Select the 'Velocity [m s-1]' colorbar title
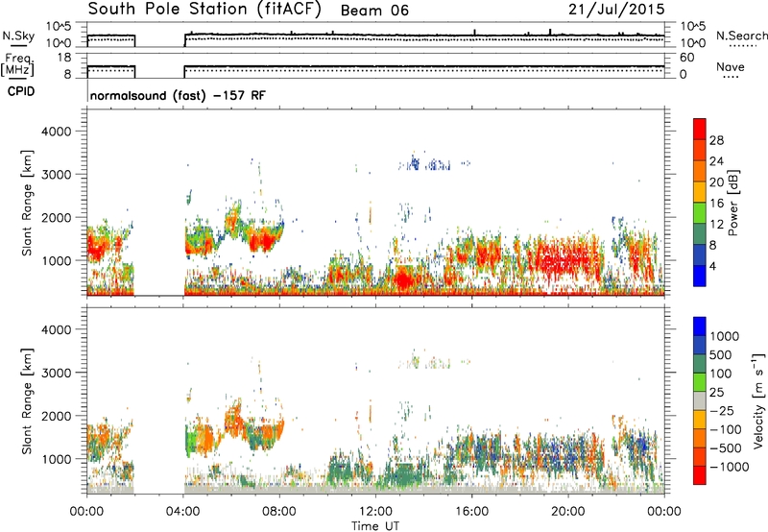The width and height of the screenshot is (768, 532). point(758,400)
